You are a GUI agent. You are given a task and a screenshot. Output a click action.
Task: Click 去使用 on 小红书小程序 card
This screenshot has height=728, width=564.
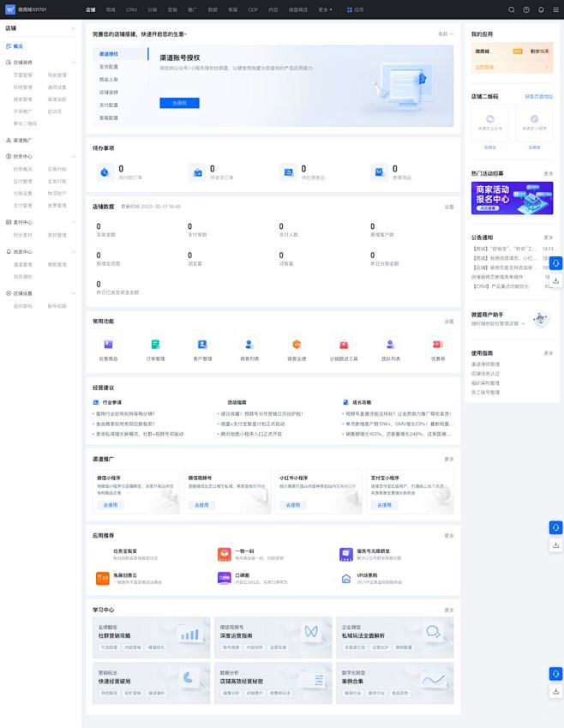[x=293, y=505]
